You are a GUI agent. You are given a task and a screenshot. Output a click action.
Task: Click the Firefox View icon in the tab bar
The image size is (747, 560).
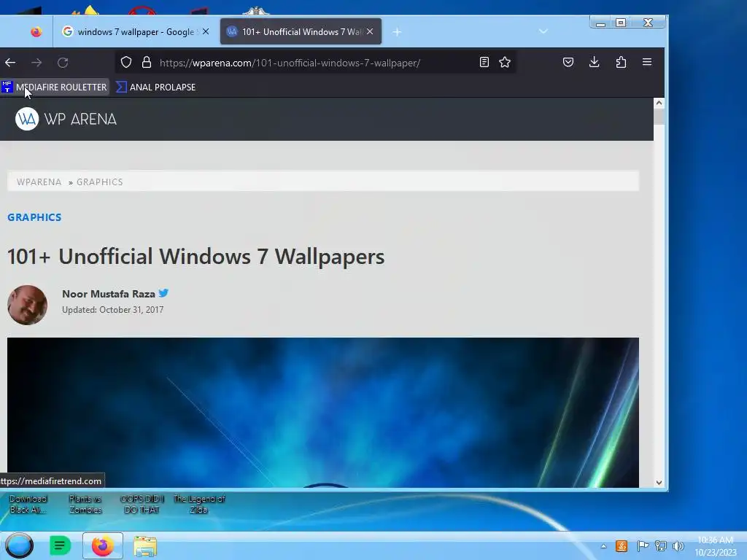[36, 32]
